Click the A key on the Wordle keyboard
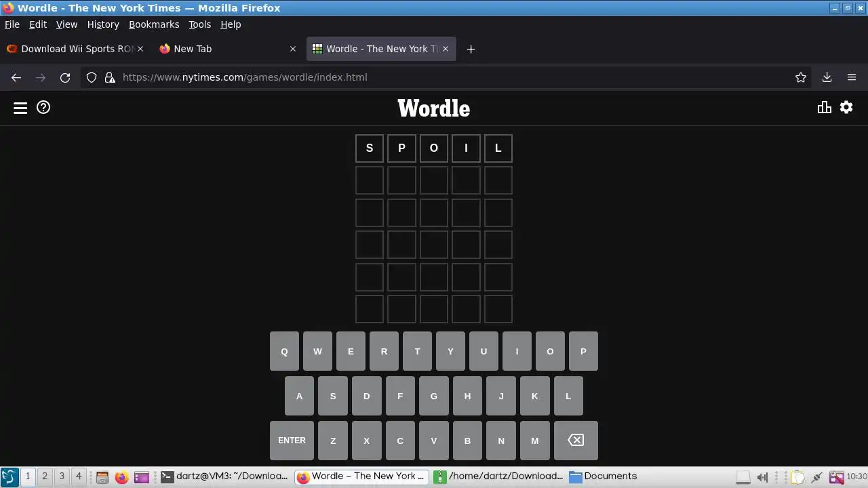Screen dimensions: 868x488 (299, 396)
